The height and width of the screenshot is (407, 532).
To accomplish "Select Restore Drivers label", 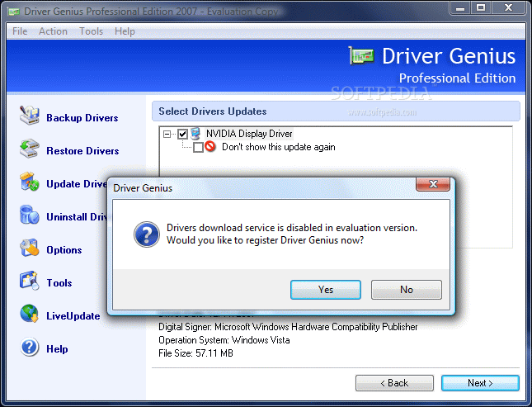I will pos(82,151).
